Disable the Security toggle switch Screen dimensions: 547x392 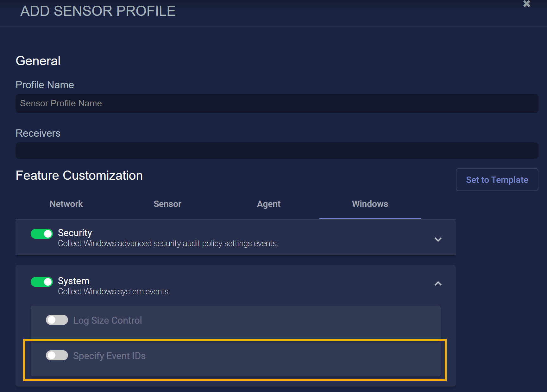click(x=42, y=234)
